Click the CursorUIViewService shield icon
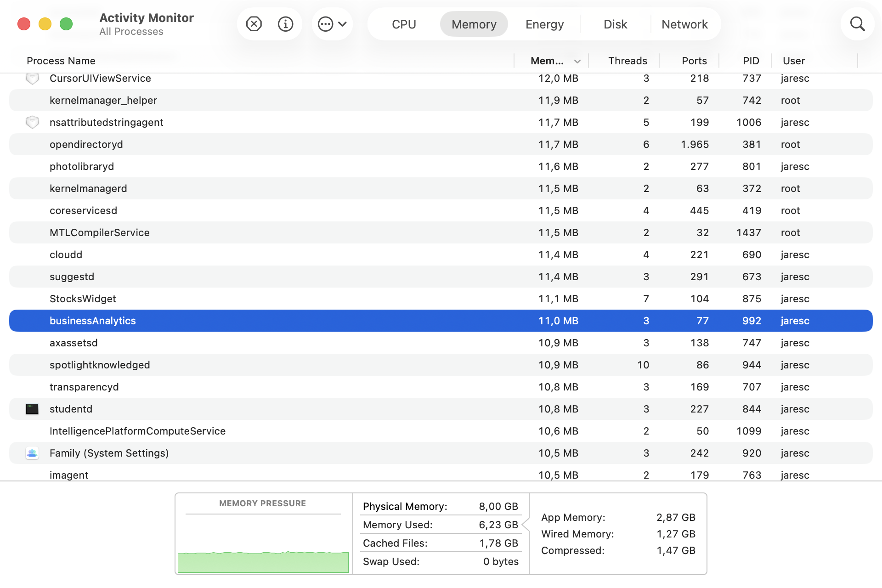The width and height of the screenshot is (882, 588). tap(32, 79)
